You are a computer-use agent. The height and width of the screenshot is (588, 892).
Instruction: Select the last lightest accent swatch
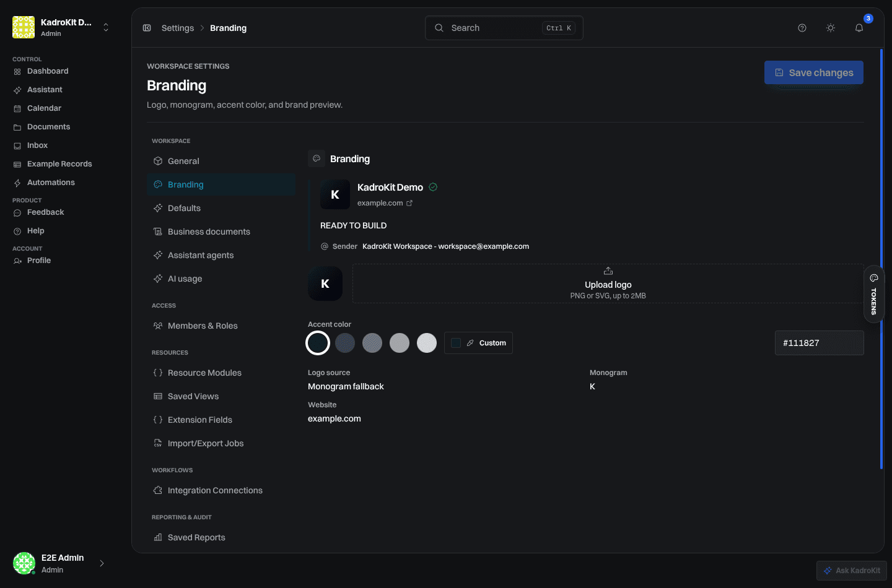(427, 343)
